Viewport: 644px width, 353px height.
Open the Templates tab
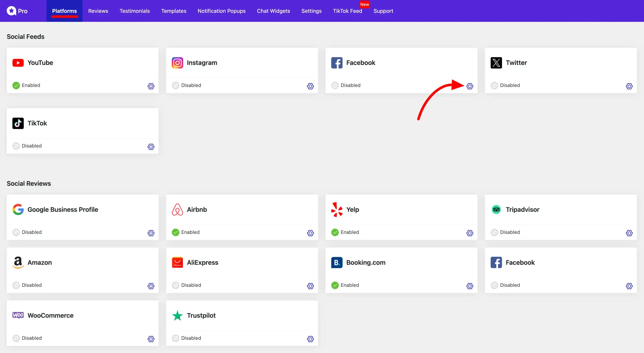(x=174, y=11)
